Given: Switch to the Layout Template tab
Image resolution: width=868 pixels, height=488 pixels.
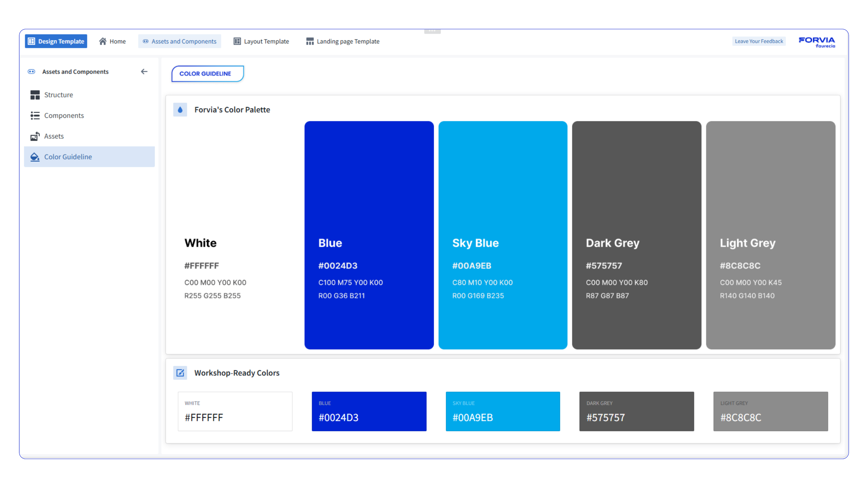Looking at the screenshot, I should (x=262, y=41).
